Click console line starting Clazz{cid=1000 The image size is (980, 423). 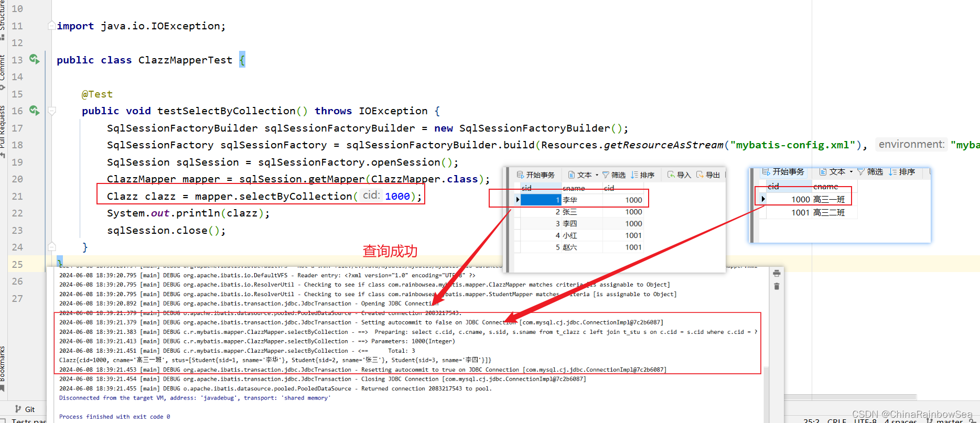click(275, 360)
